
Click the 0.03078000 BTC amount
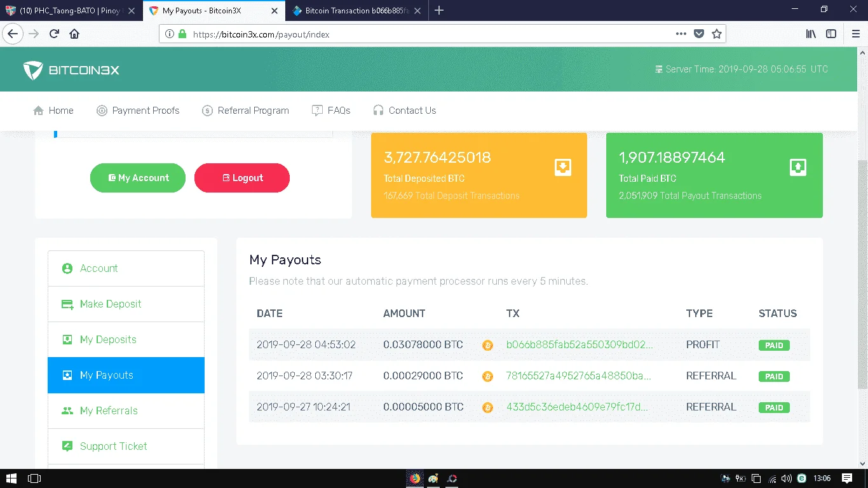(x=423, y=345)
